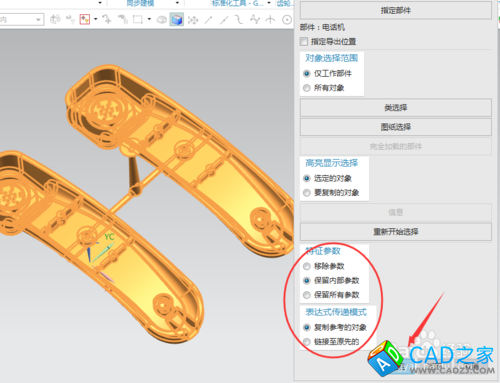Click the S-shaped curve icon in toolbar
Viewport: 500px width, 383px height.
[239, 20]
